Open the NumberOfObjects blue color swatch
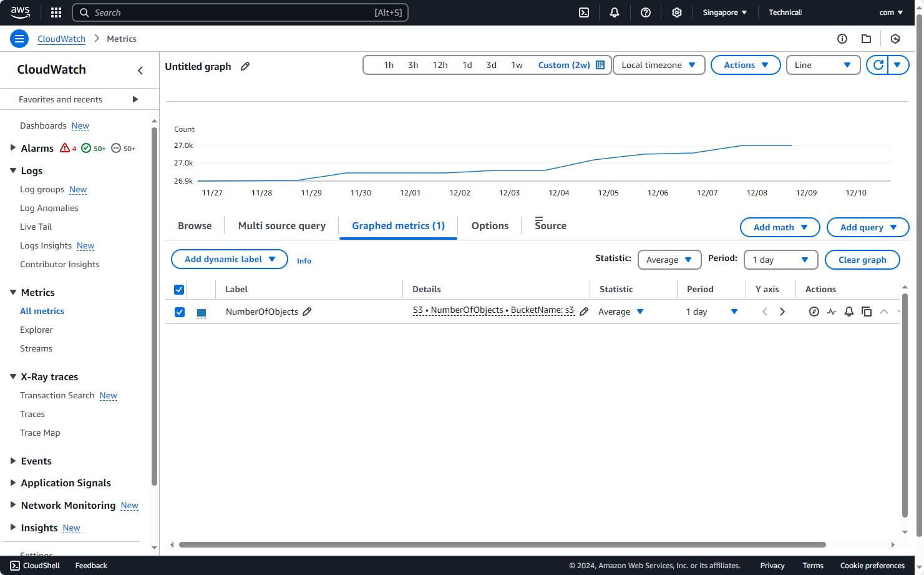 click(202, 313)
